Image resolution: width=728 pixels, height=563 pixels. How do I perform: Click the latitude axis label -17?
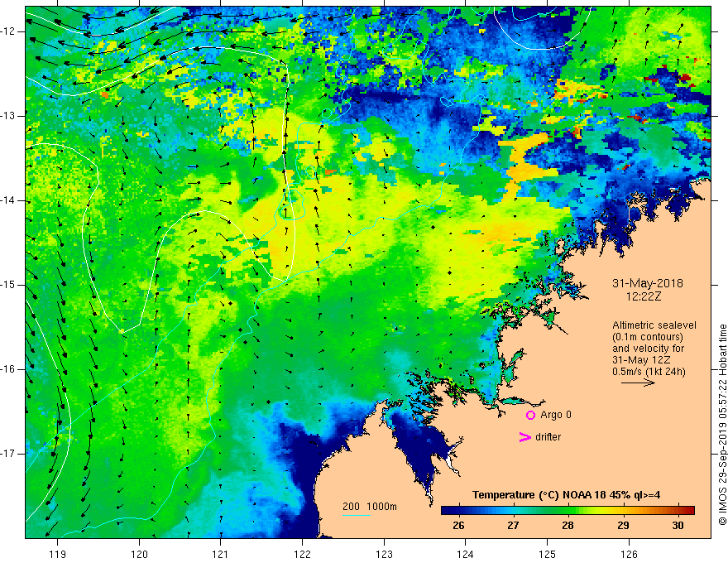tap(8, 454)
